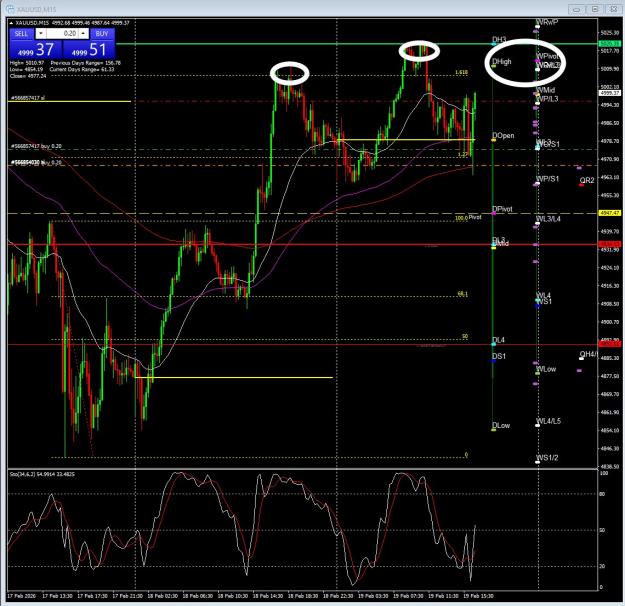Select the '#566857417 buy 0.20' order label
625x606 pixels.
[36, 146]
